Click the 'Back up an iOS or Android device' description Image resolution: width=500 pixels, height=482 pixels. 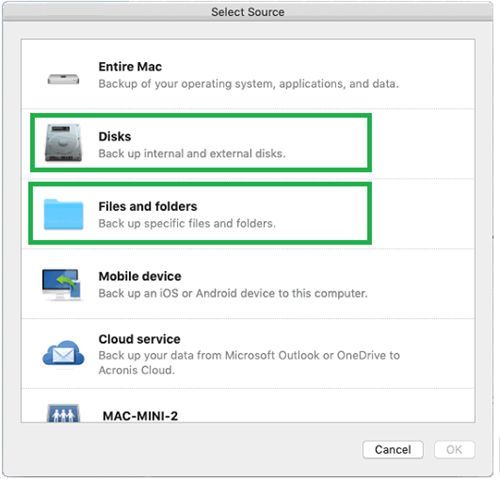tap(233, 293)
